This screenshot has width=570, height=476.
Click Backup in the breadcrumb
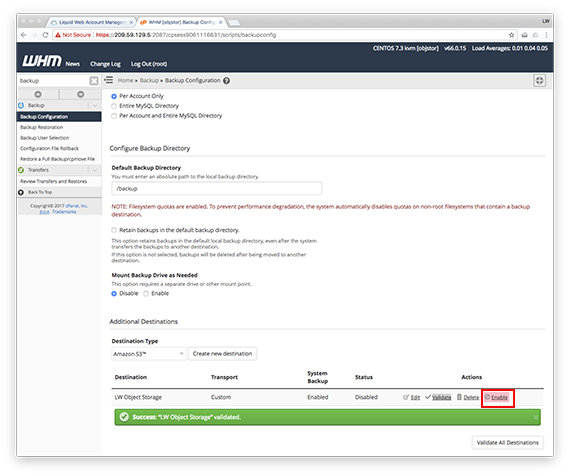click(x=149, y=80)
